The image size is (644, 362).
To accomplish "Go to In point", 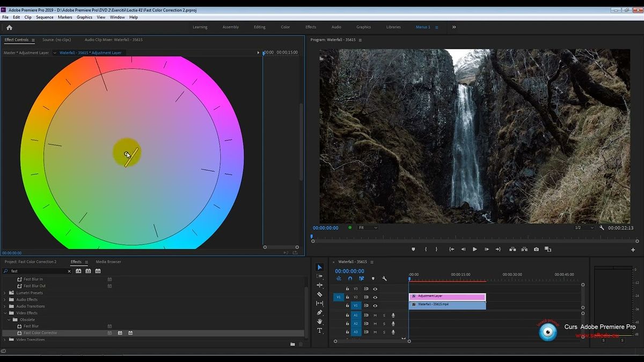I will pyautogui.click(x=452, y=249).
